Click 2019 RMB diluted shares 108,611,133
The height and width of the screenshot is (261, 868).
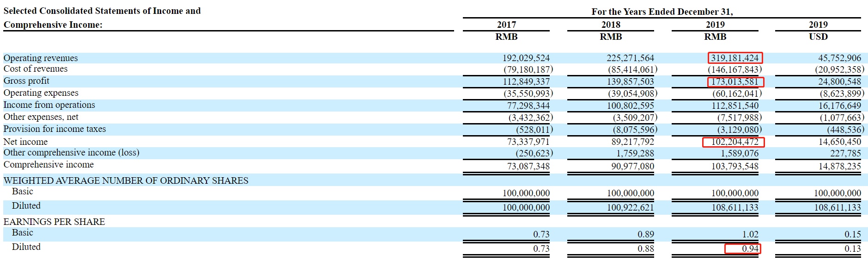[x=735, y=208]
